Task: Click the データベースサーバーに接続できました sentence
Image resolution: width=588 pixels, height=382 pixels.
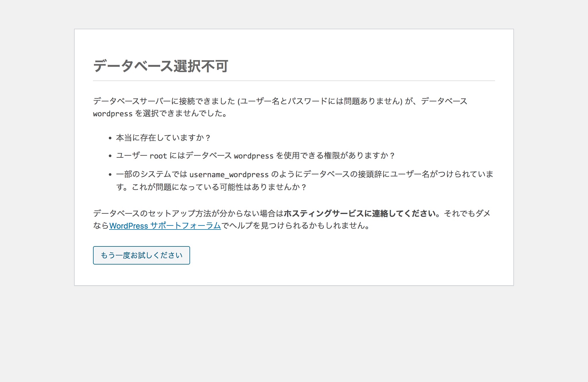Action: [x=164, y=101]
